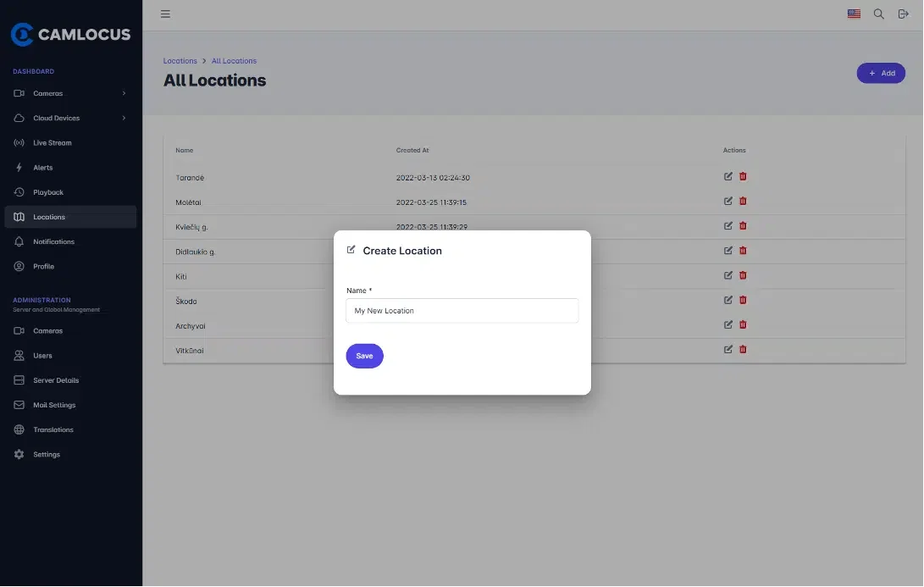Screen dimensions: 924x587
Task: Edit the Škoda location
Action: (728, 300)
